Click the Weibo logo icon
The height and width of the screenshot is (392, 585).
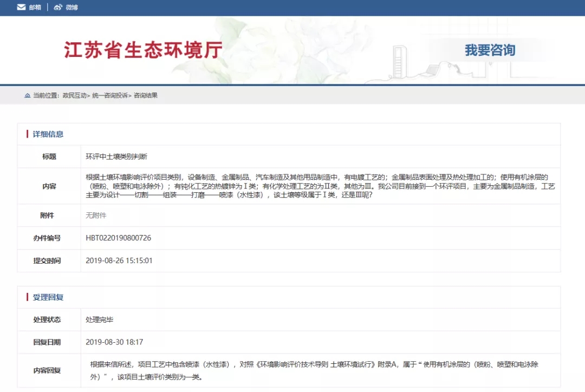58,7
